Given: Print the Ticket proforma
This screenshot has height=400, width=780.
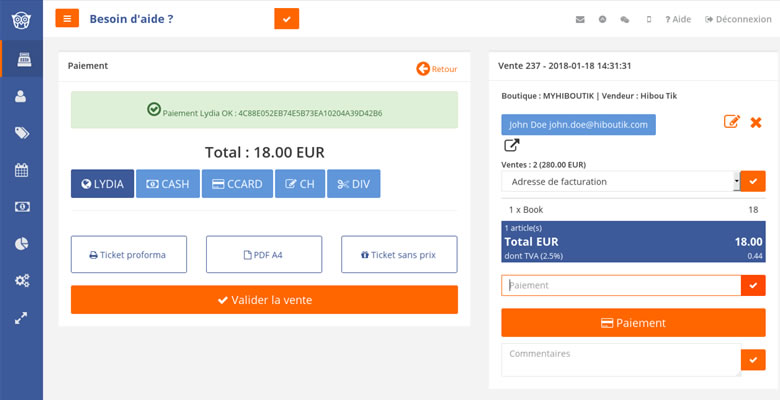Looking at the screenshot, I should click(129, 254).
